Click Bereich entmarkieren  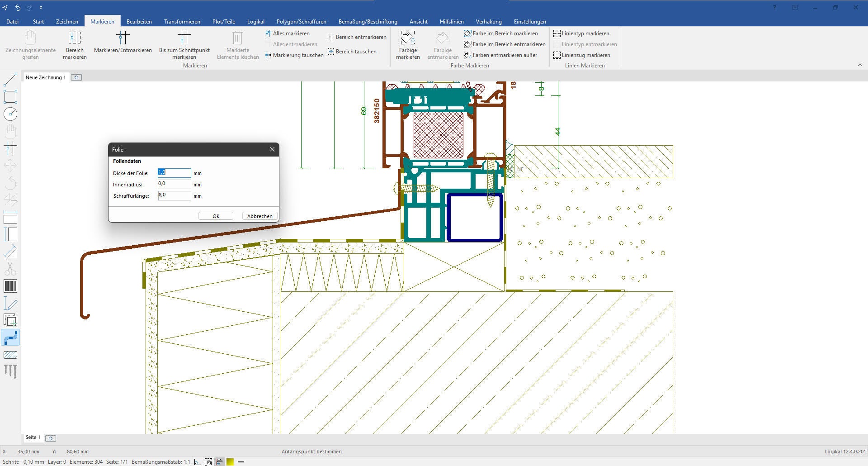357,37
